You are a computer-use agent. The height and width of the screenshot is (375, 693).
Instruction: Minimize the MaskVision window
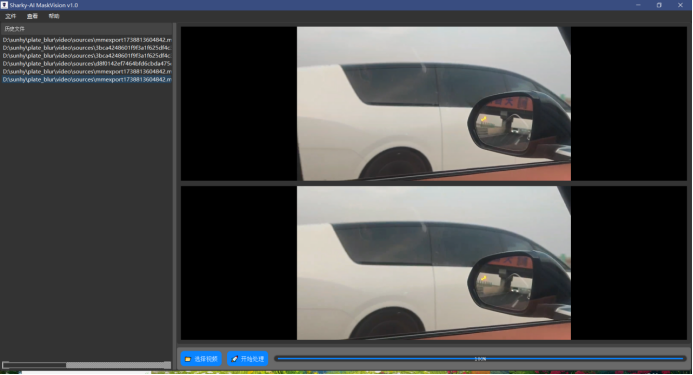coord(638,5)
